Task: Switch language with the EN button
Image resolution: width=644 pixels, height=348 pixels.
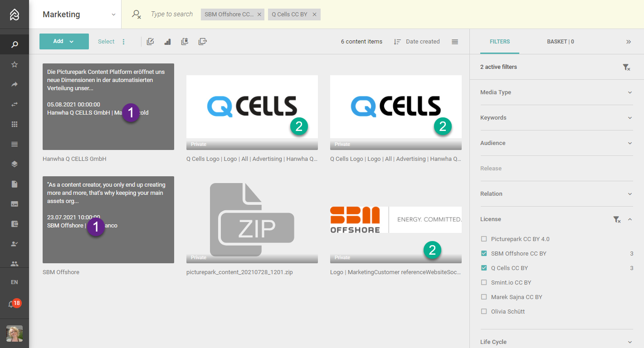Action: tap(15, 282)
